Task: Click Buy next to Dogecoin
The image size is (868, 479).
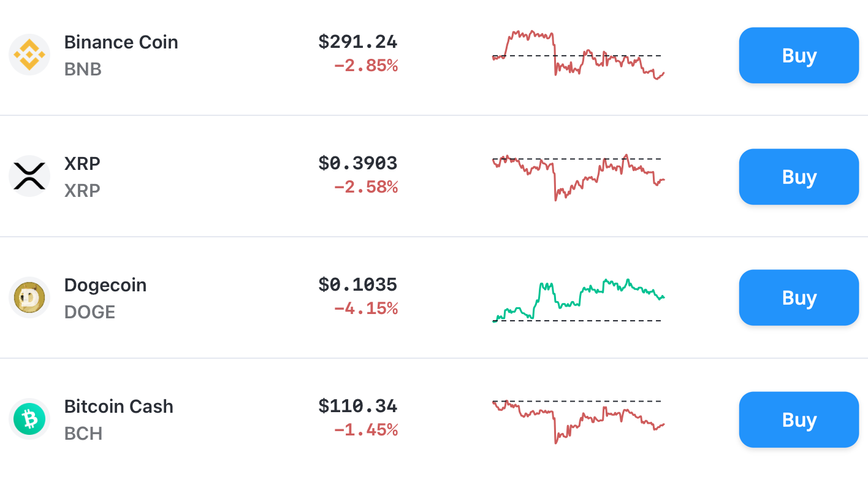Action: pyautogui.click(x=798, y=297)
